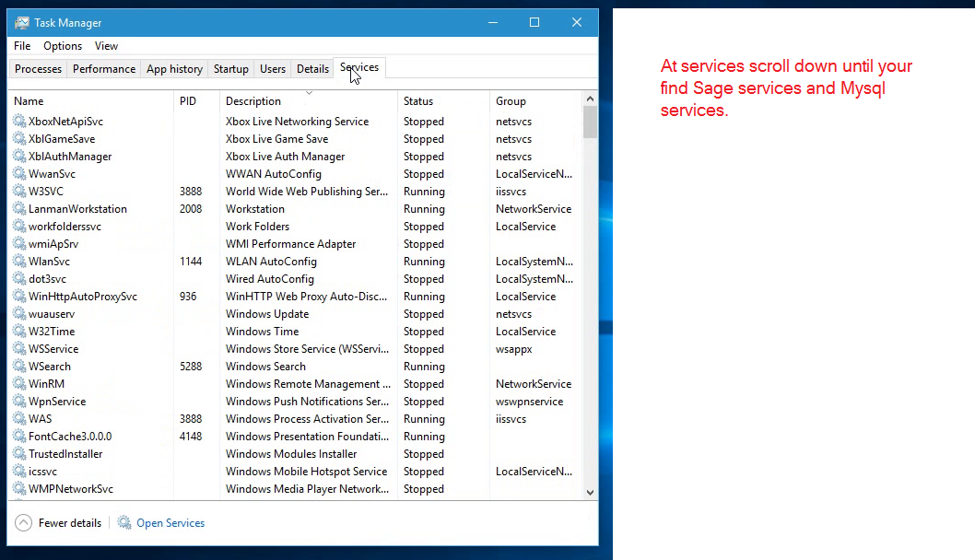This screenshot has width=975, height=560.
Task: Click the wmiApSrv service icon
Action: pos(19,244)
